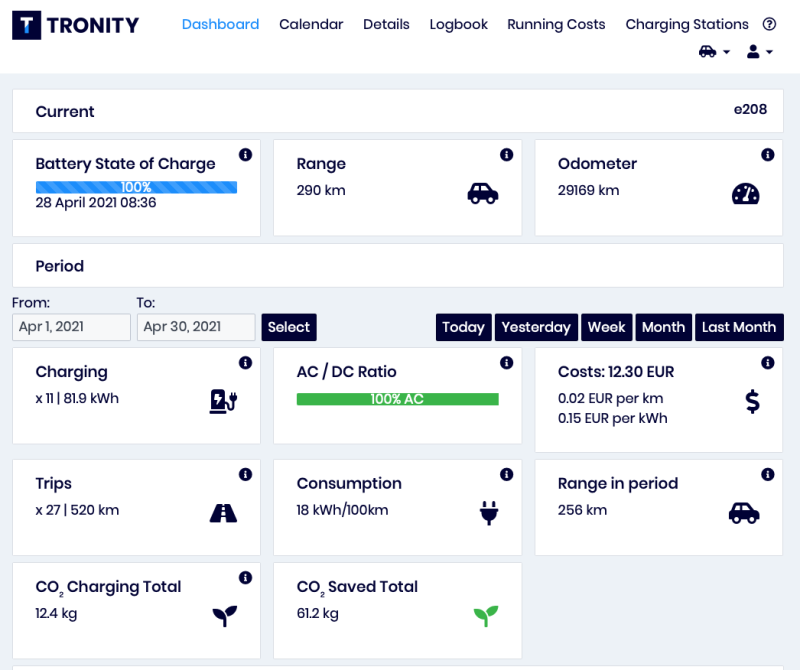Choose the Last Month period button
The image size is (800, 670).
(738, 327)
